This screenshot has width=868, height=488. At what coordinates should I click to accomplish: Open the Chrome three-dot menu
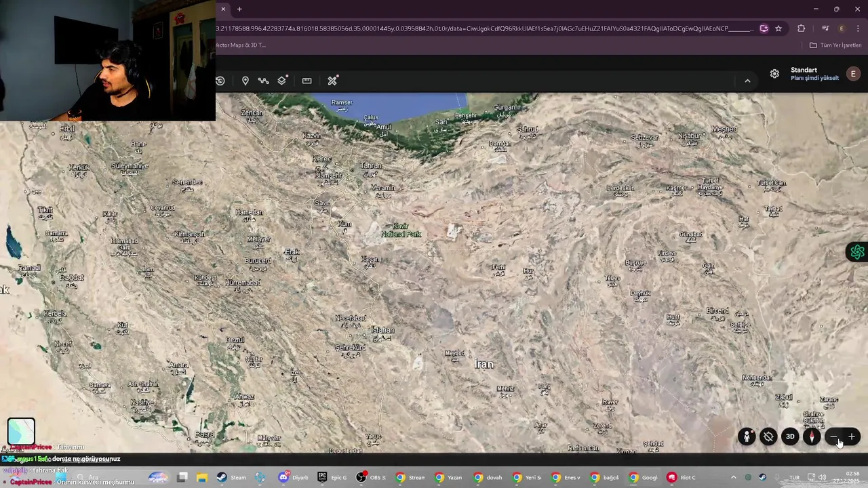[x=859, y=28]
